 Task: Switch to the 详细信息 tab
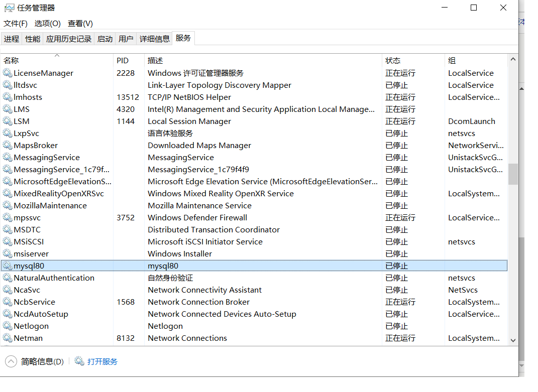point(154,39)
